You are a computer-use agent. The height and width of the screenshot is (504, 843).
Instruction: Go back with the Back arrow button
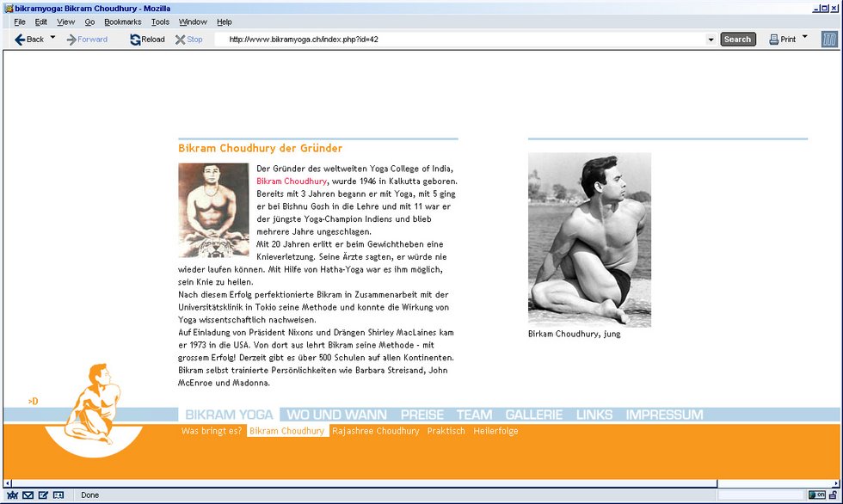(x=28, y=40)
